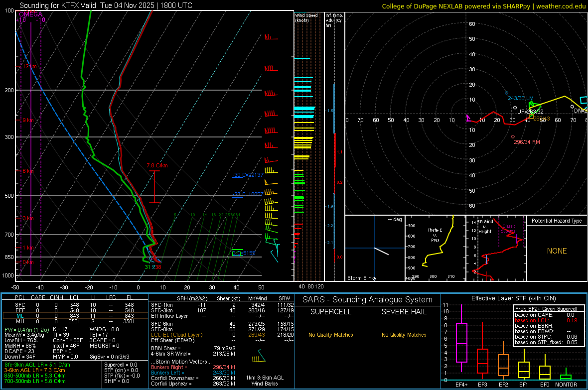Select the MU parcel row
The width and height of the screenshot is (588, 390).
pyautogui.click(x=75, y=321)
